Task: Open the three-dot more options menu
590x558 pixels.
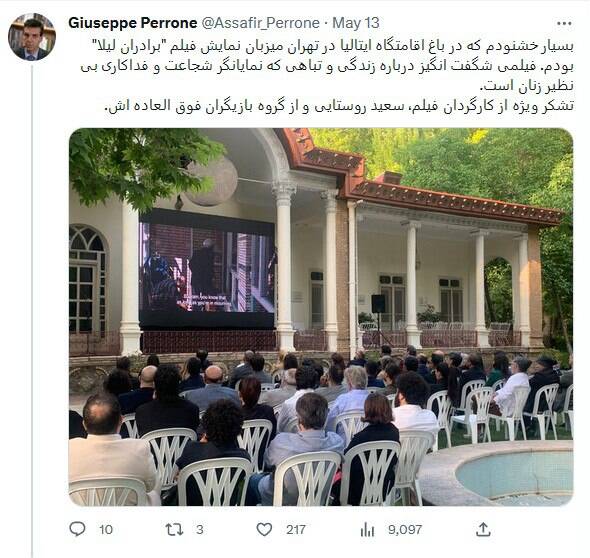Action: 564,24
